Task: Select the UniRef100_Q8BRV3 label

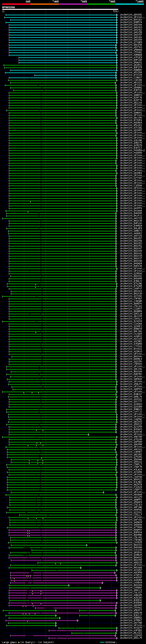Action: (x=131, y=95)
